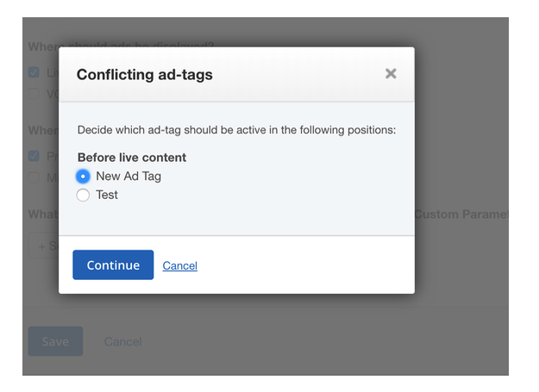The image size is (539, 392).
Task: Click the 'Test' option label text
Action: coord(107,195)
